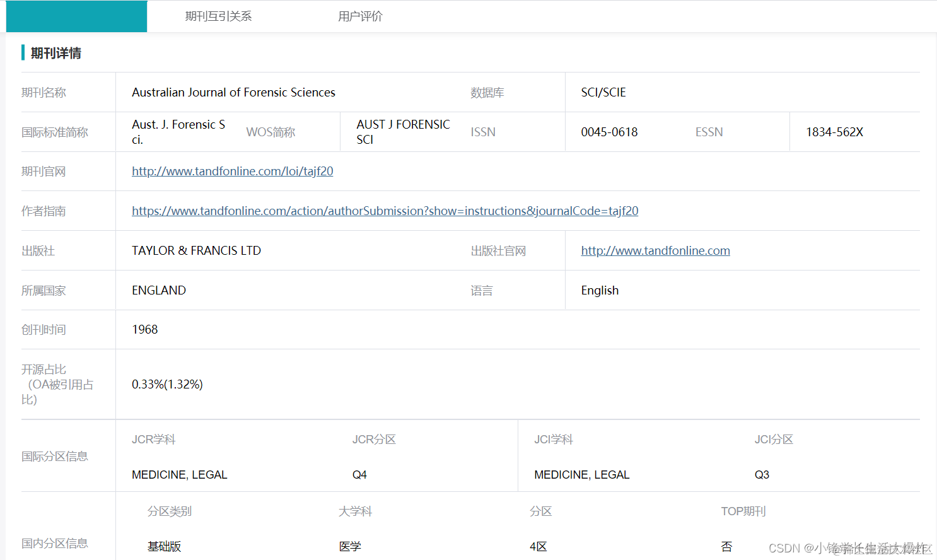937x560 pixels.
Task: Click the JCR分区 column header
Action: (x=374, y=439)
